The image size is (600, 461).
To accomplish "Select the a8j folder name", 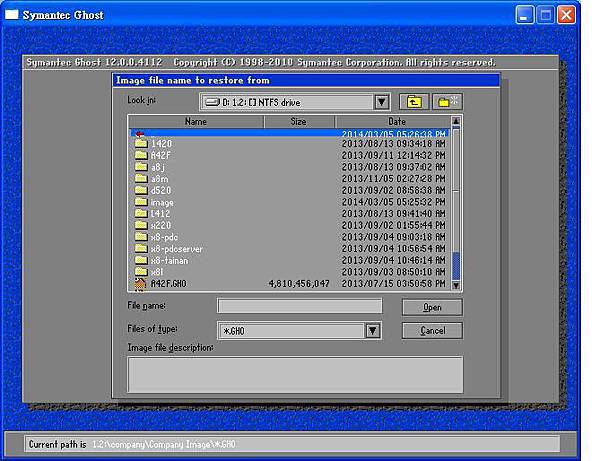I will pos(158,167).
